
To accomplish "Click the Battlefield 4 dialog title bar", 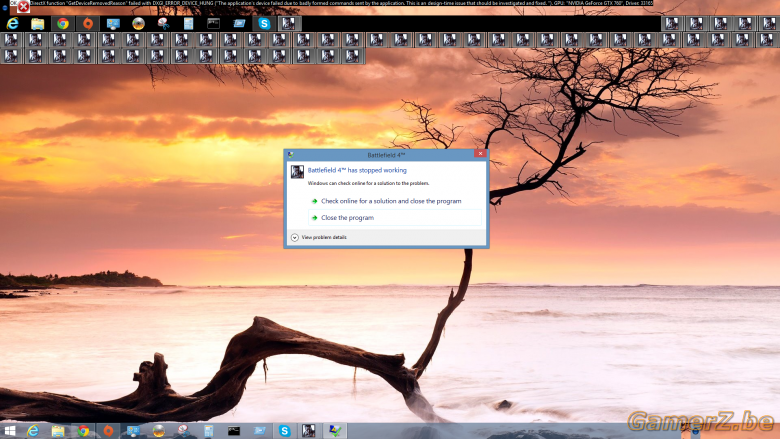I will point(386,155).
